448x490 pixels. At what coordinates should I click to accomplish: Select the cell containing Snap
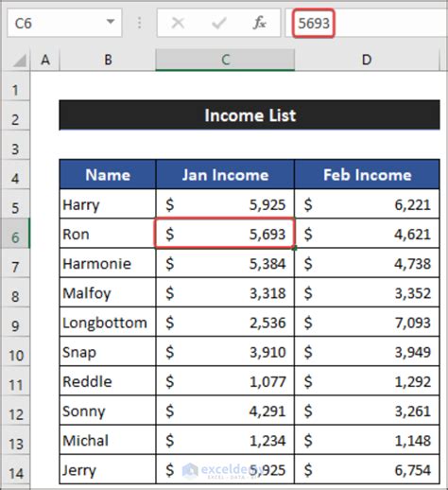108,352
